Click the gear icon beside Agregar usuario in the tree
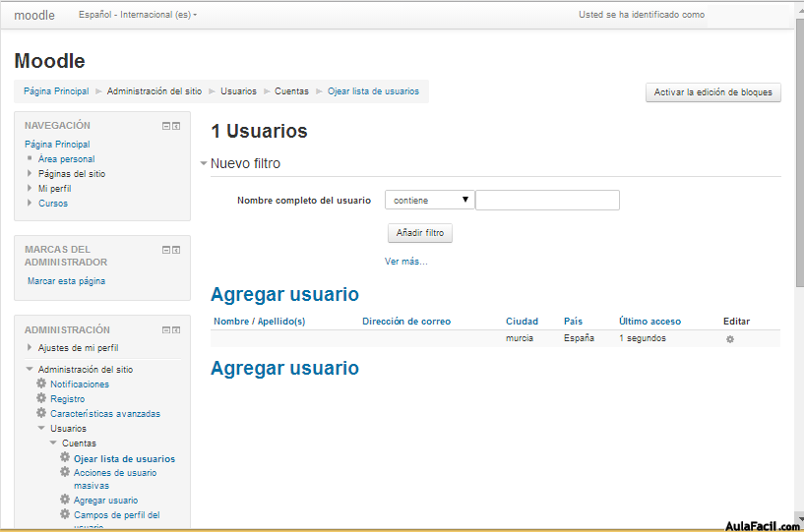This screenshot has width=804, height=532. point(65,500)
